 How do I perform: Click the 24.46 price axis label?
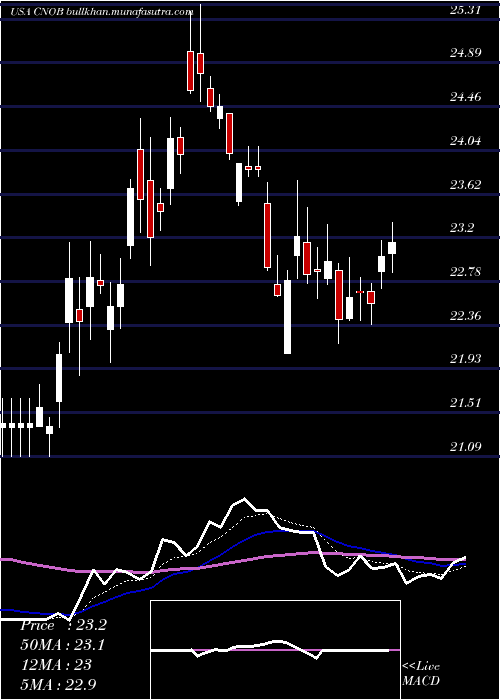tap(465, 97)
